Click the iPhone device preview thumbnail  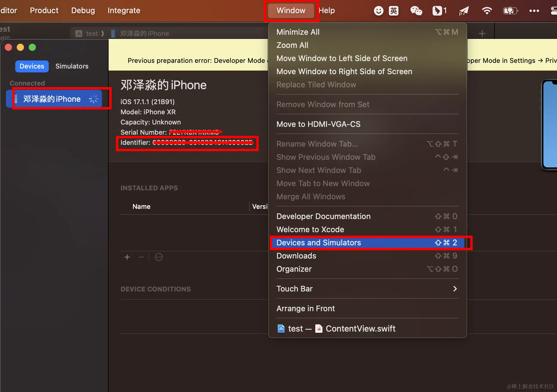[549, 125]
